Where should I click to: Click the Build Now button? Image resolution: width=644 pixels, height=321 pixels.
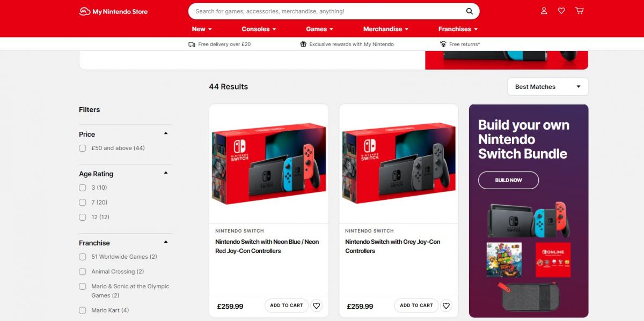(x=508, y=180)
